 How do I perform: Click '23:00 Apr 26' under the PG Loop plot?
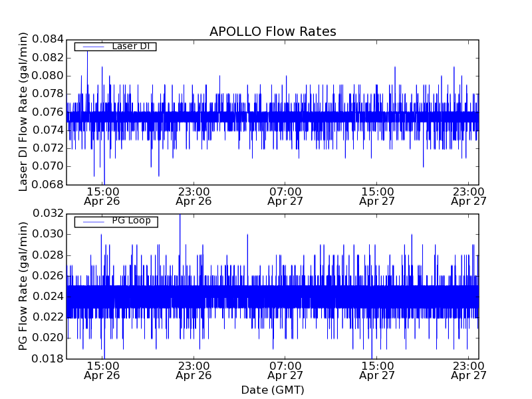(x=194, y=371)
